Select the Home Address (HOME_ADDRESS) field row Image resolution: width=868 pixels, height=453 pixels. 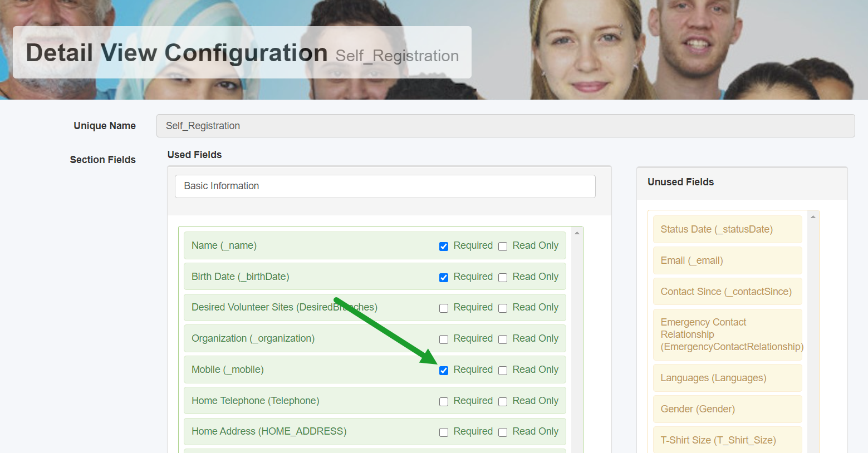pyautogui.click(x=375, y=431)
